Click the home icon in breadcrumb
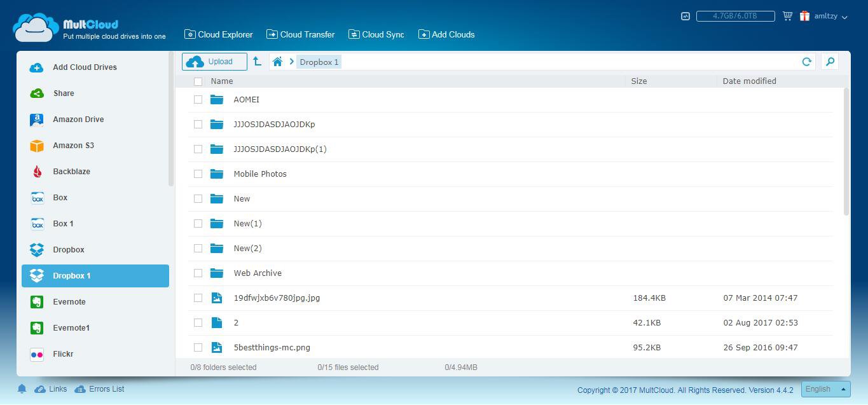 click(277, 62)
